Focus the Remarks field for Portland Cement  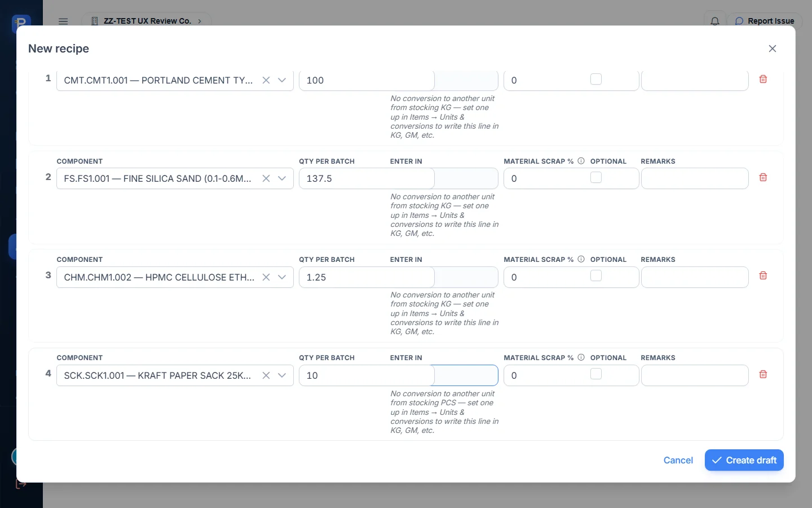coord(695,80)
